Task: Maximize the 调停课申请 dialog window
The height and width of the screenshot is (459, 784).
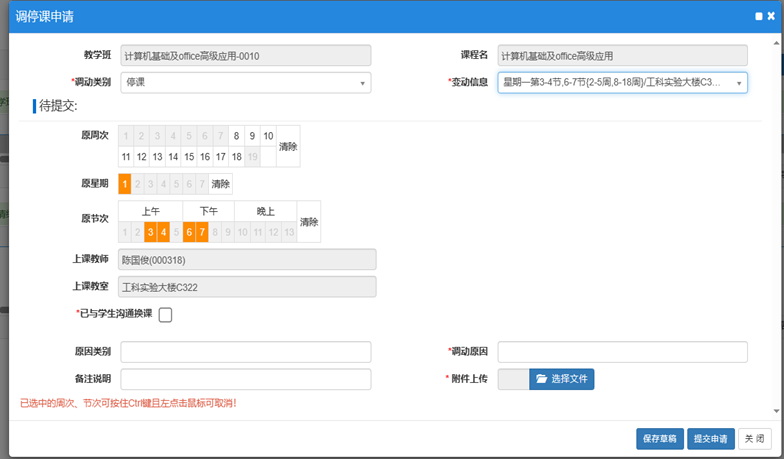Action: click(x=759, y=17)
